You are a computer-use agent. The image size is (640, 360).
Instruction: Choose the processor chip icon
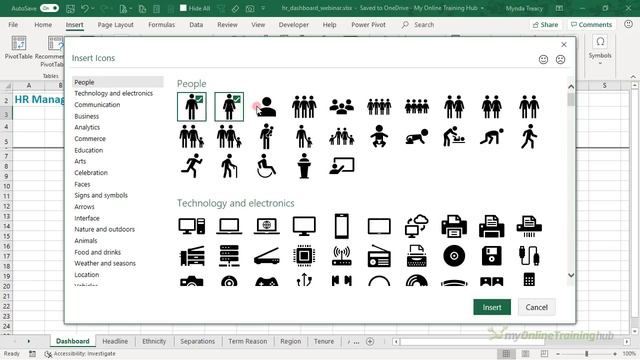[x=304, y=256]
